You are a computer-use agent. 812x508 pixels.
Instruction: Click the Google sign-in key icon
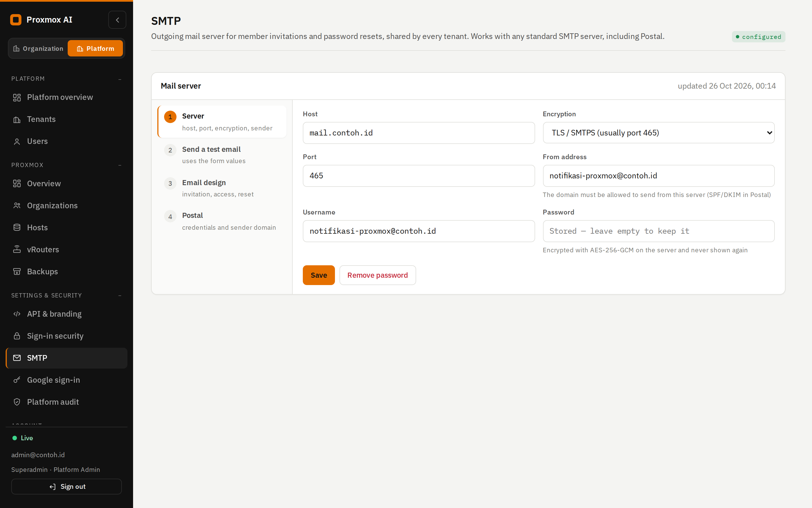[17, 380]
